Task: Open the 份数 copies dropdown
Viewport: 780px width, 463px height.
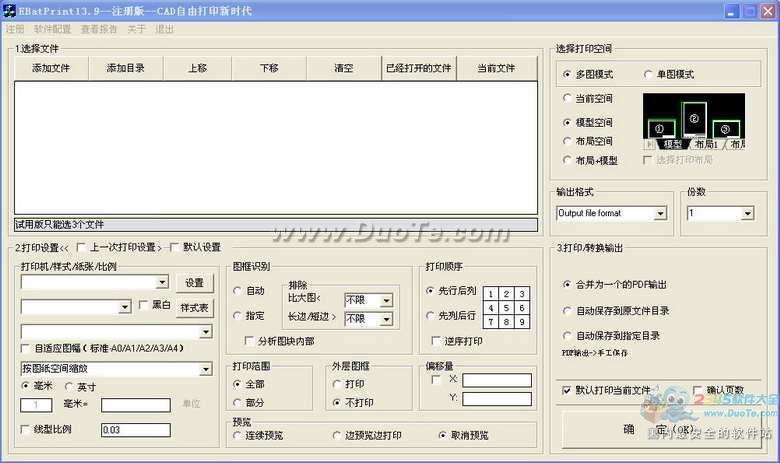Action: point(748,213)
